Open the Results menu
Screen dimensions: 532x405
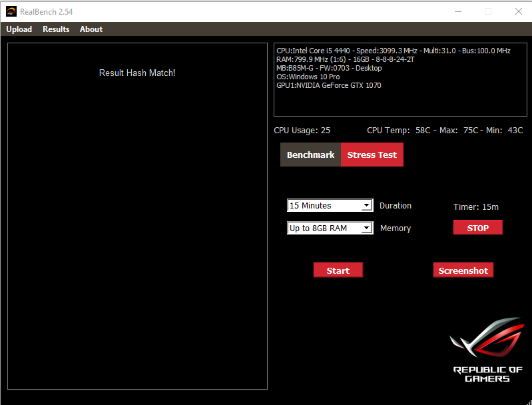point(56,29)
